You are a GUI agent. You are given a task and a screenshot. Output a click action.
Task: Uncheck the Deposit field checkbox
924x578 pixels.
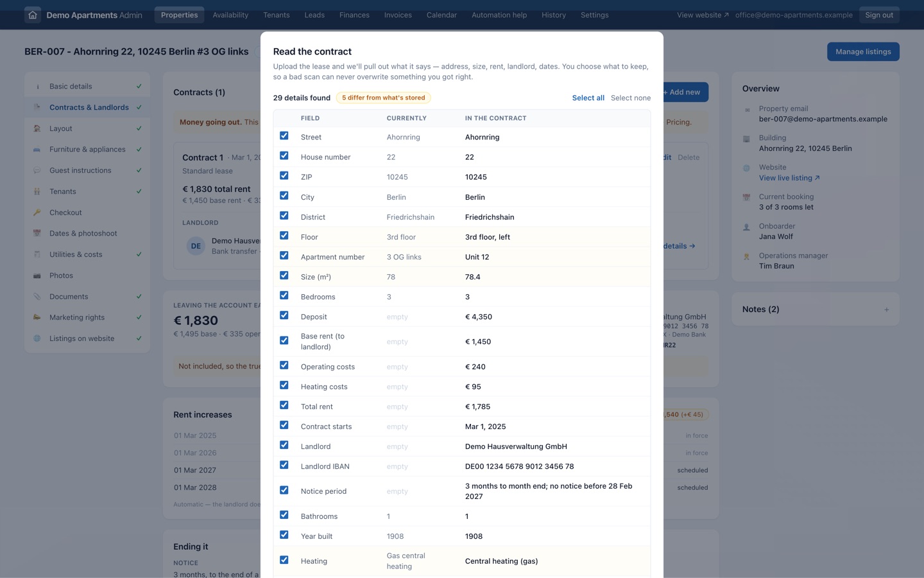tap(284, 315)
